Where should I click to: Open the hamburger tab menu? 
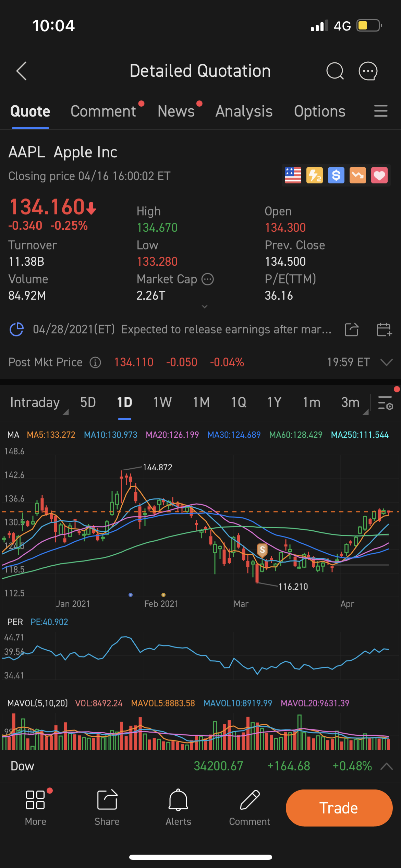(x=381, y=111)
